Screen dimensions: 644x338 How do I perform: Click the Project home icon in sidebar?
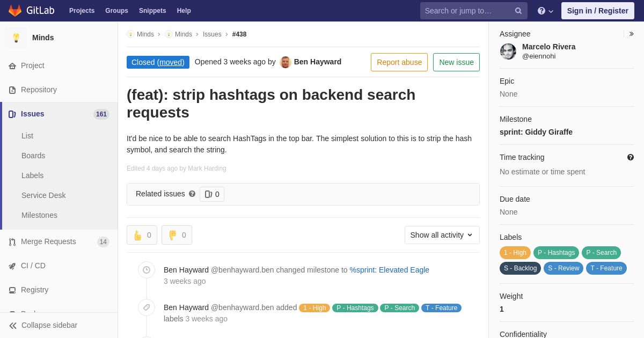12,66
